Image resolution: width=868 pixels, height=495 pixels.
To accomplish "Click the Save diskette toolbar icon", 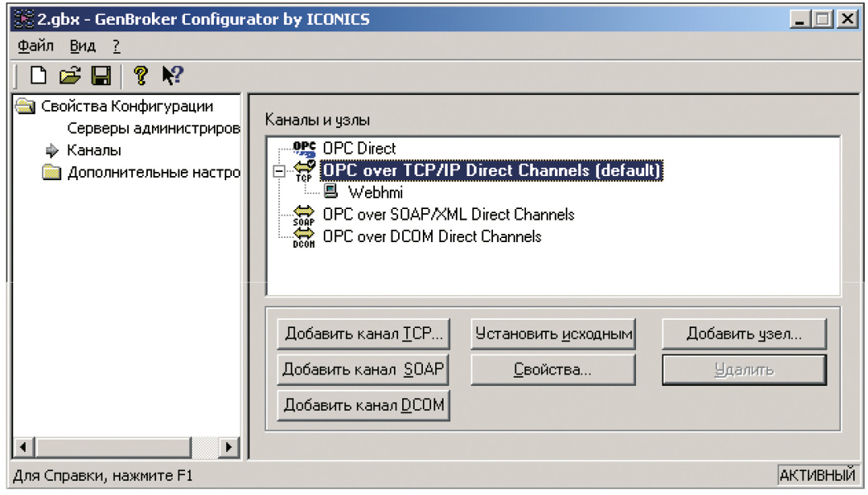I will click(101, 75).
